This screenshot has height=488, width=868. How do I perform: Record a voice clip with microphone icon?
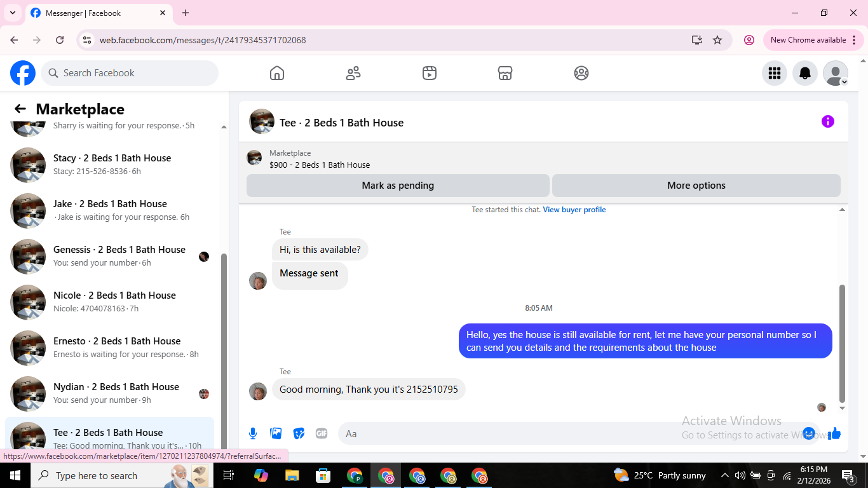(x=253, y=433)
